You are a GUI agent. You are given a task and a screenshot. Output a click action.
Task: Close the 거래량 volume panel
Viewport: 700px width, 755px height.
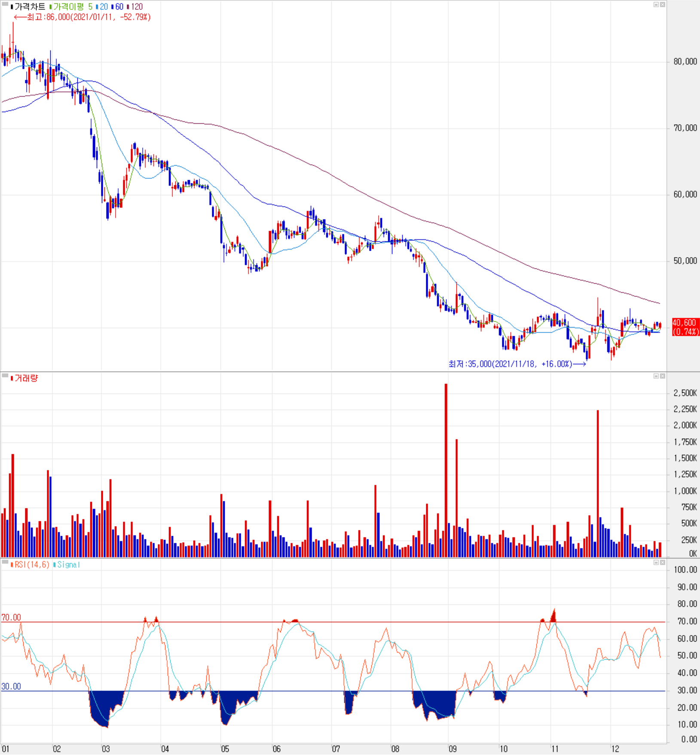tap(663, 376)
